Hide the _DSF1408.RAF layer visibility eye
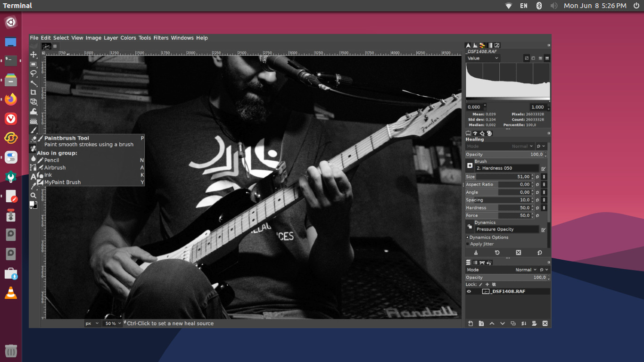Screen dimensions: 644x362 pyautogui.click(x=469, y=291)
